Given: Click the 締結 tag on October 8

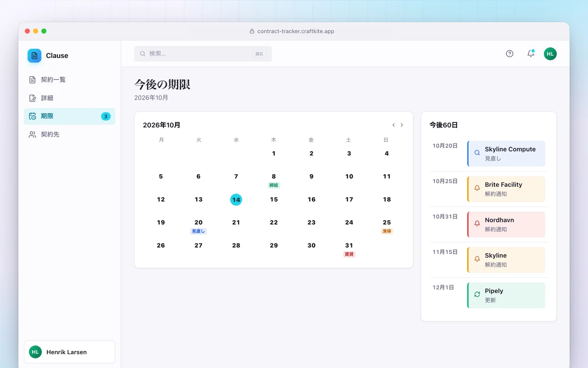Looking at the screenshot, I should (274, 185).
